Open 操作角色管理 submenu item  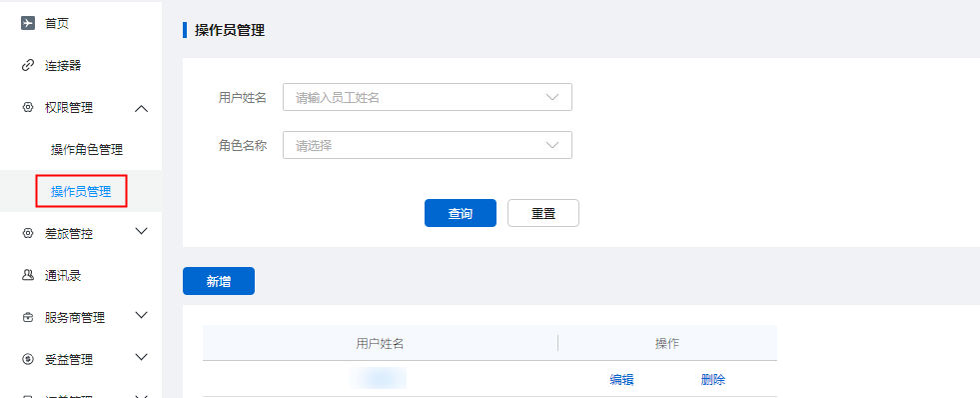pos(87,150)
